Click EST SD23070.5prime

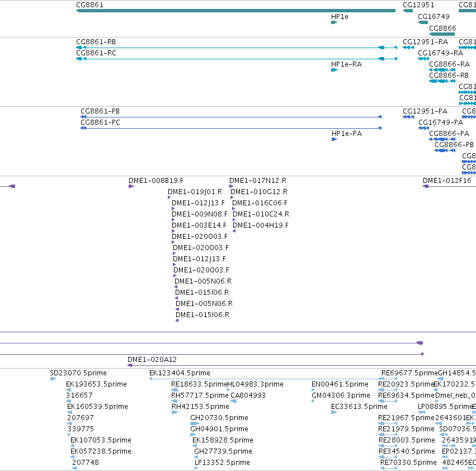click(x=78, y=373)
